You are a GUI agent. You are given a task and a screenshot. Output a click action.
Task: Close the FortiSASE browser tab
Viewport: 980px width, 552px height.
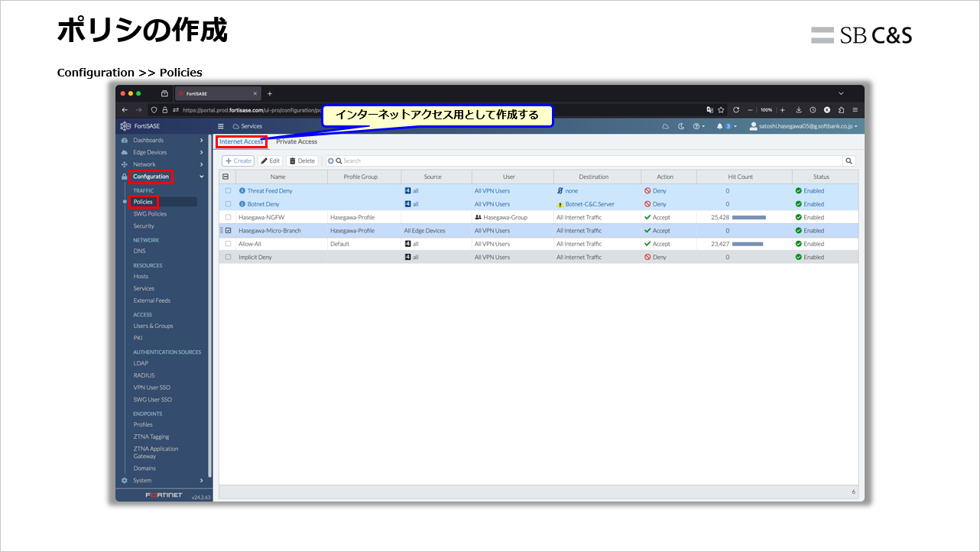(x=255, y=93)
